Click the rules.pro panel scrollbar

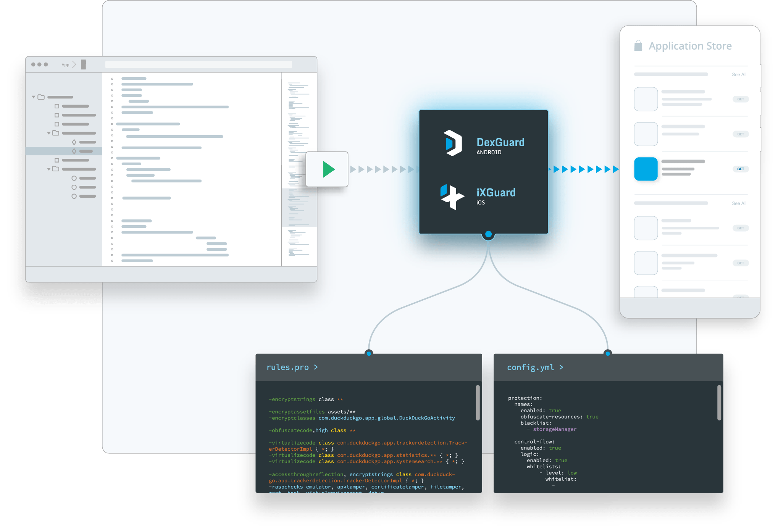point(477,403)
